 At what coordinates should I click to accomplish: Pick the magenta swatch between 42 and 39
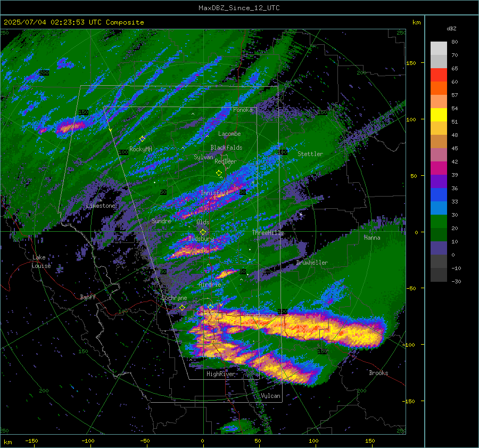[x=439, y=168]
